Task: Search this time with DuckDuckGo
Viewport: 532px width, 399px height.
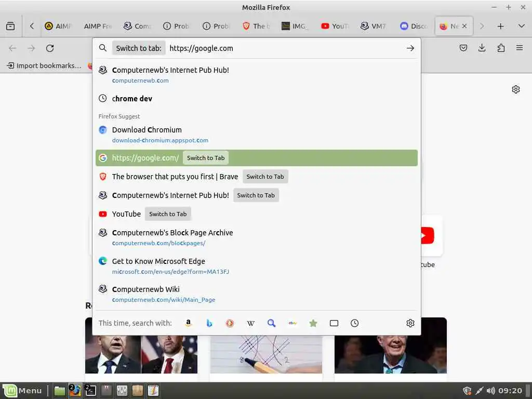Action: (x=230, y=323)
